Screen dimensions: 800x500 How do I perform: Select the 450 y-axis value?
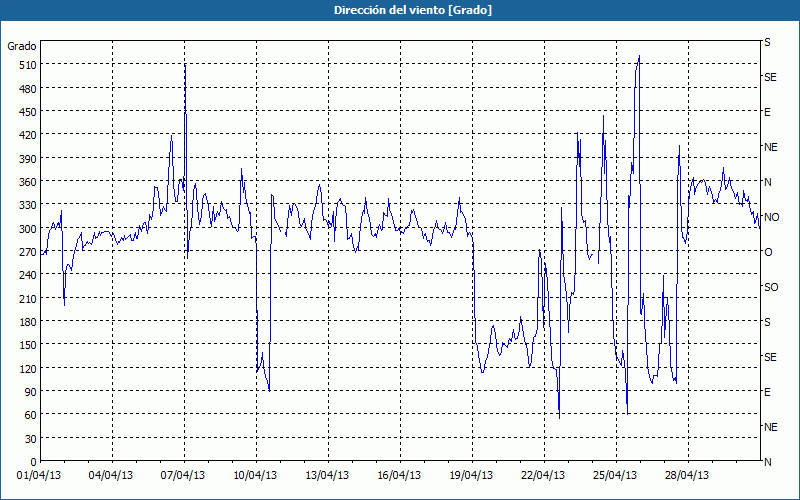point(28,112)
